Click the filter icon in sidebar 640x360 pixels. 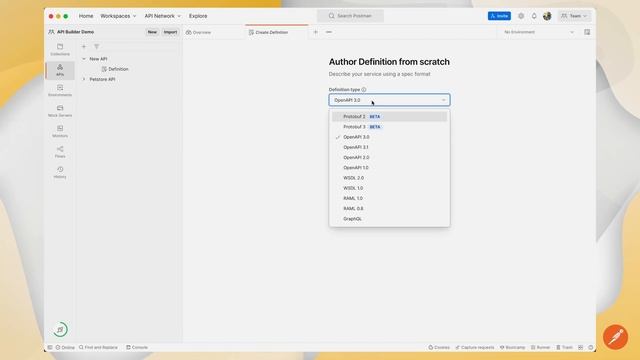tap(97, 47)
